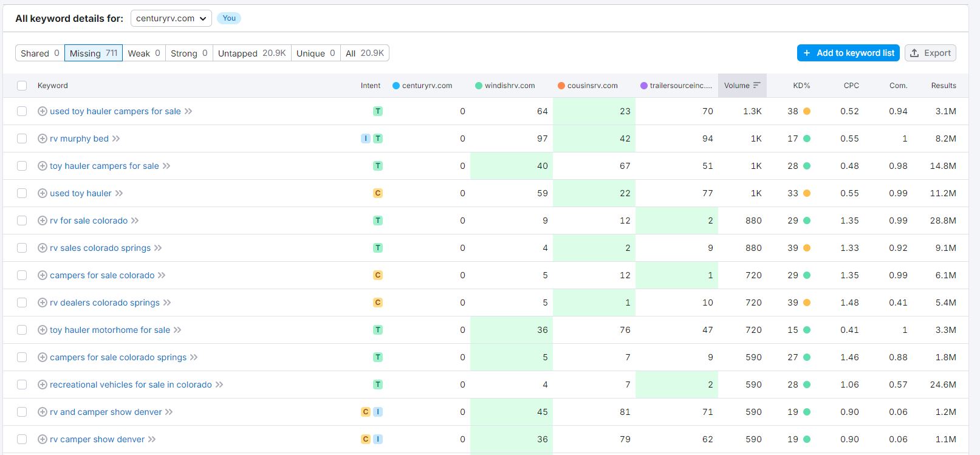Click the windishrv.com column header
The height and width of the screenshot is (455, 980).
pos(505,86)
